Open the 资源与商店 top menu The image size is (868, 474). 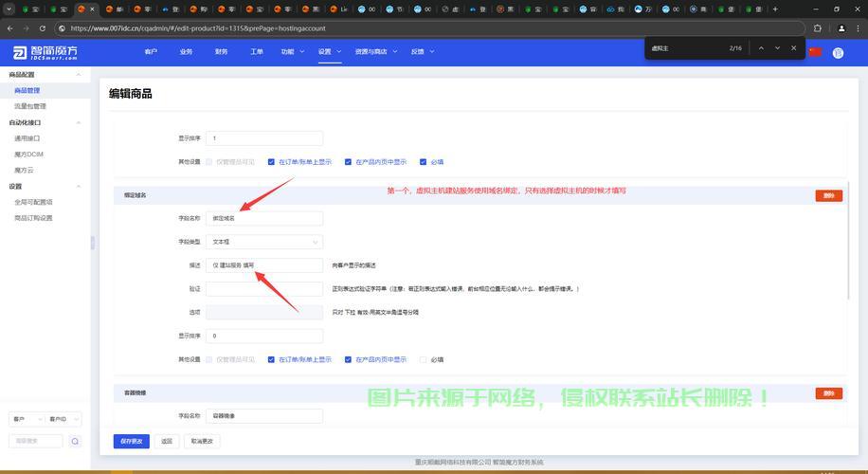(x=373, y=52)
